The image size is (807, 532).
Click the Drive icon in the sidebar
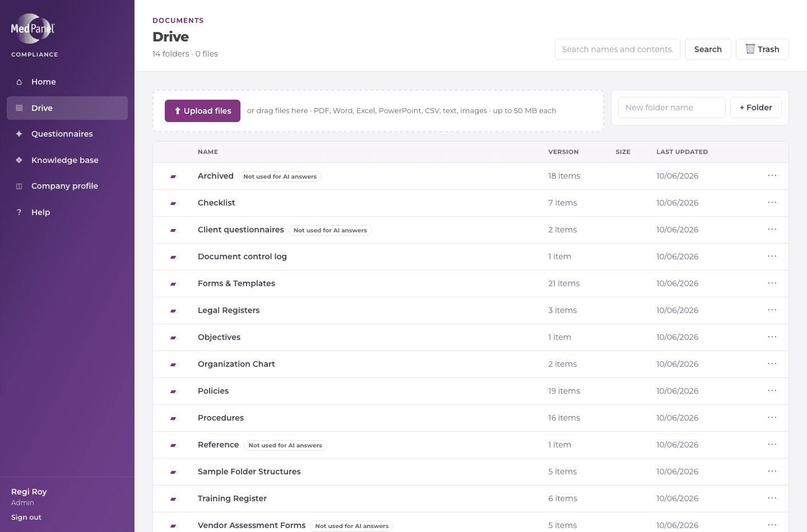pyautogui.click(x=19, y=108)
